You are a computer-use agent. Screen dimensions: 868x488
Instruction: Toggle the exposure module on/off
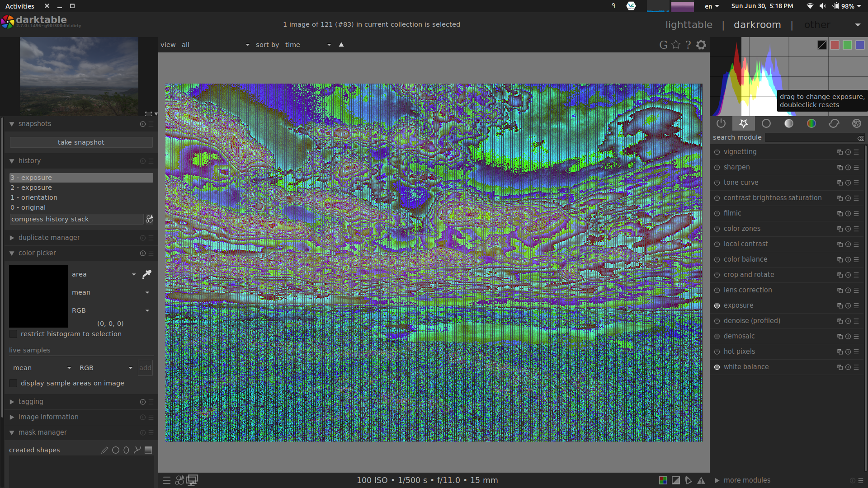click(717, 306)
